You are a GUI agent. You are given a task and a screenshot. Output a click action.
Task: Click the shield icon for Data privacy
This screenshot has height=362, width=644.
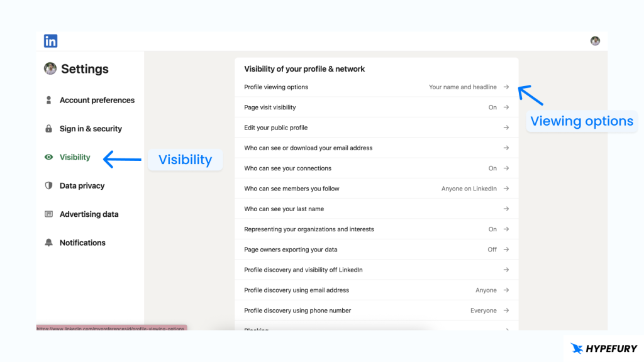(x=48, y=185)
